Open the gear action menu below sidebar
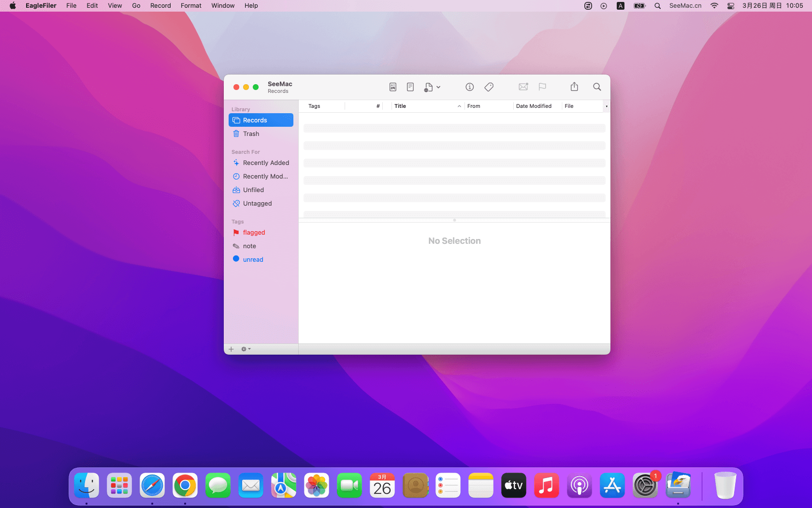This screenshot has width=812, height=508. 246,349
